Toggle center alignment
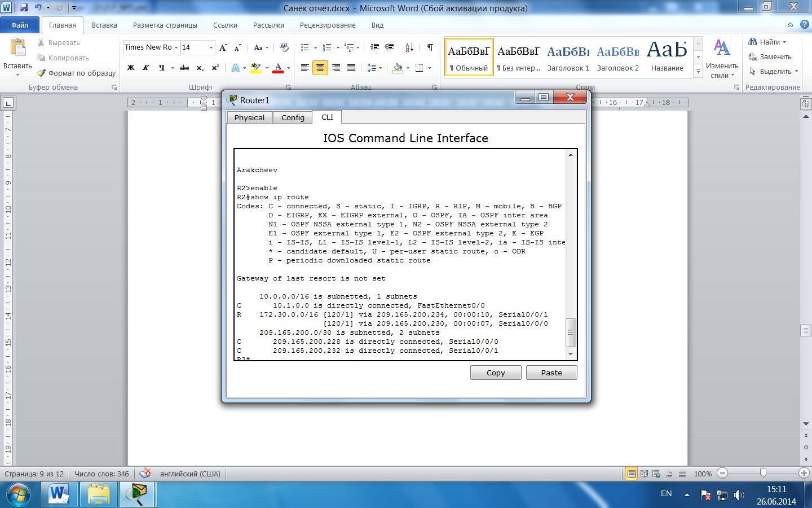 [x=320, y=68]
